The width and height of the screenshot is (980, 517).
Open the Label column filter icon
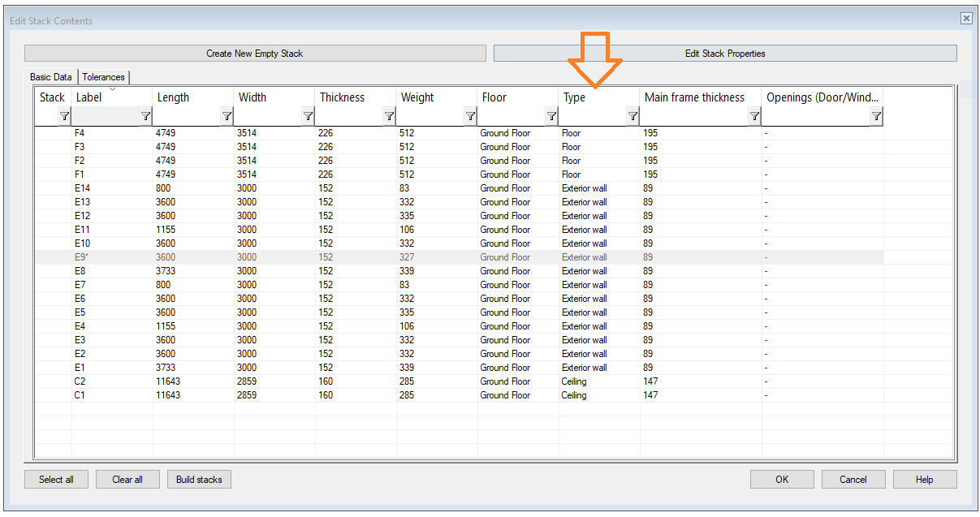click(145, 117)
